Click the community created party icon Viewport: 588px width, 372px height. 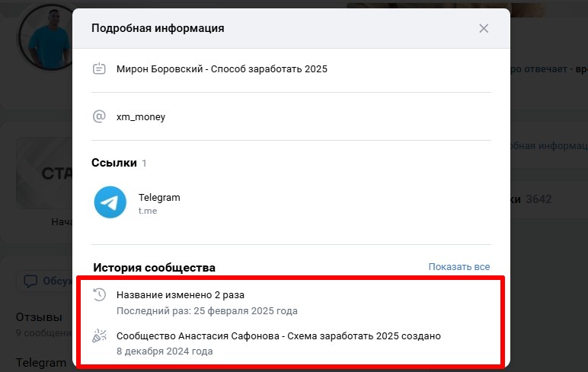click(99, 336)
